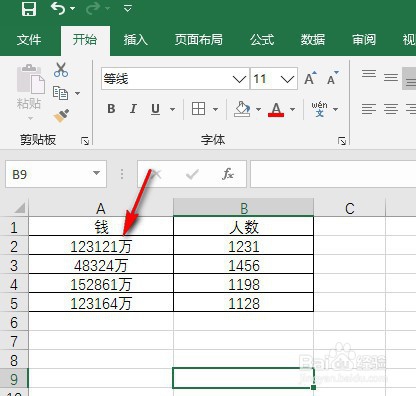The width and height of the screenshot is (416, 396).
Task: Expand the font name dropdown arrow
Action: 239,79
